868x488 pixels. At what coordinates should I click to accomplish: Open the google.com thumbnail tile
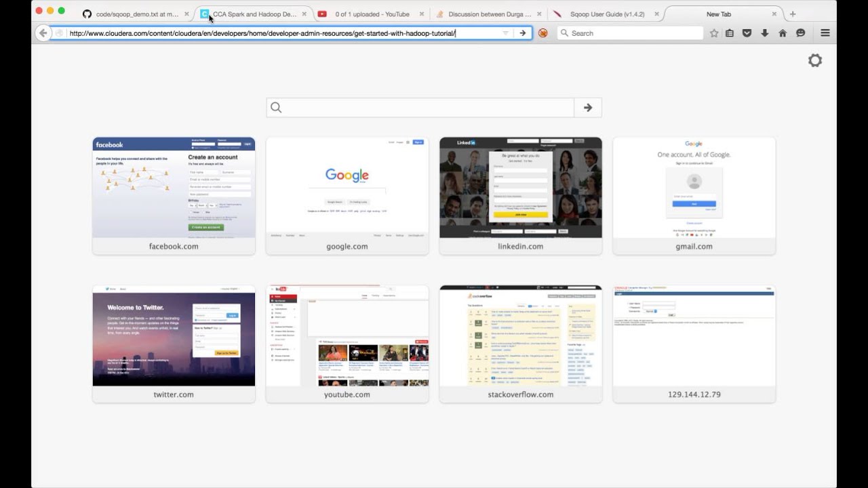[x=347, y=196]
